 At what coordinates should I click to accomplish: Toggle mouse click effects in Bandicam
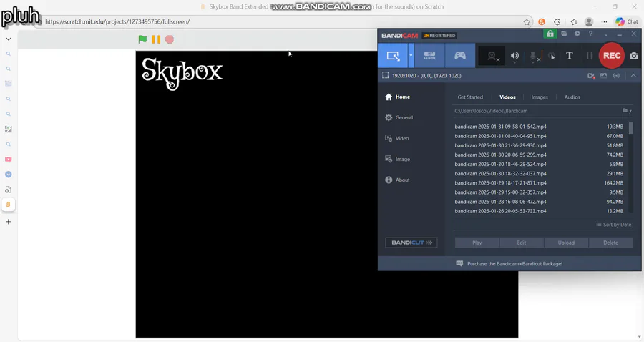click(x=552, y=57)
